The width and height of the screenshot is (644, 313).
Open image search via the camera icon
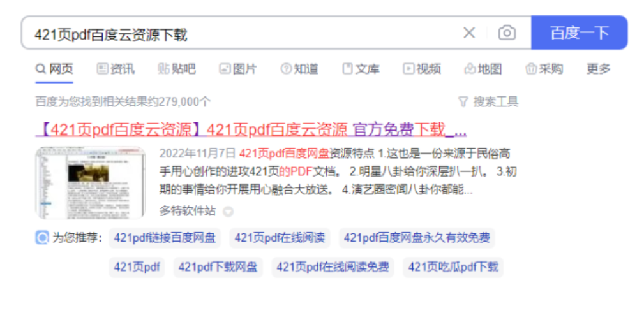[x=507, y=33]
